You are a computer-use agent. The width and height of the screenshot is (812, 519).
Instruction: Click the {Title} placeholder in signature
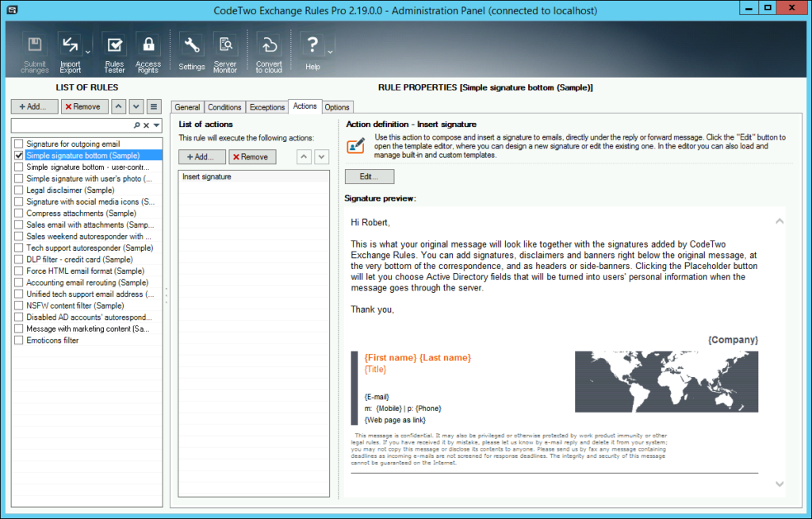[x=375, y=369]
